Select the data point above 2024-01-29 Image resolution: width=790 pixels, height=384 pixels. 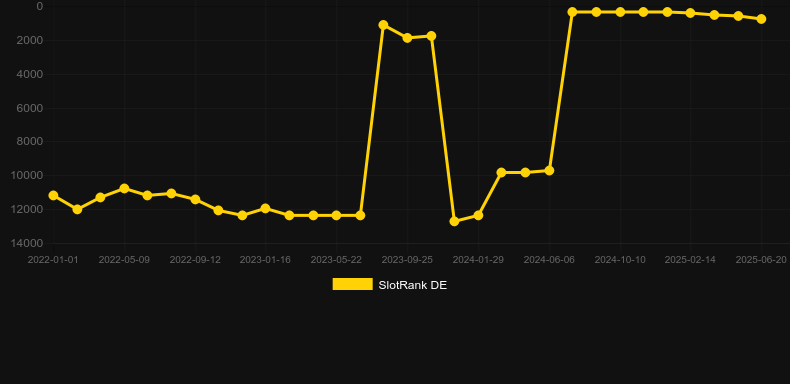click(x=478, y=215)
